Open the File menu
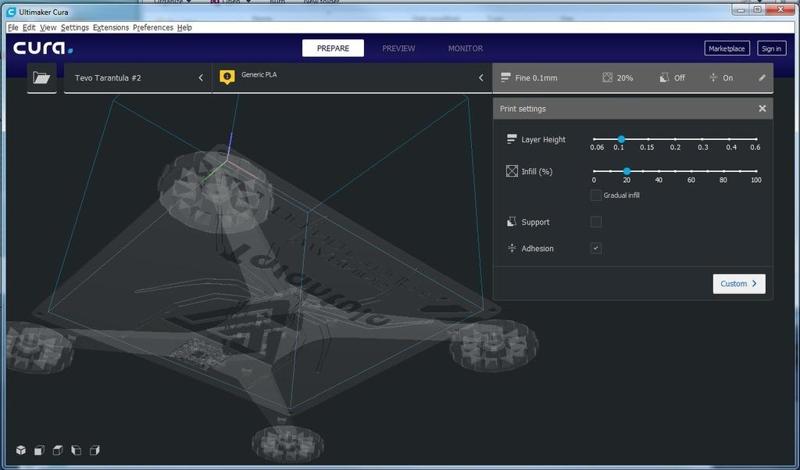Image resolution: width=800 pixels, height=470 pixels. [x=13, y=28]
